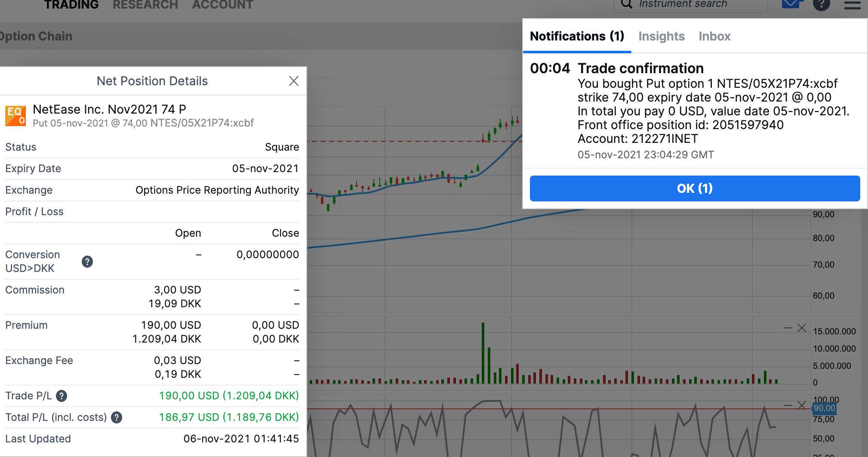Open the help question mark in the top bar

821,4
